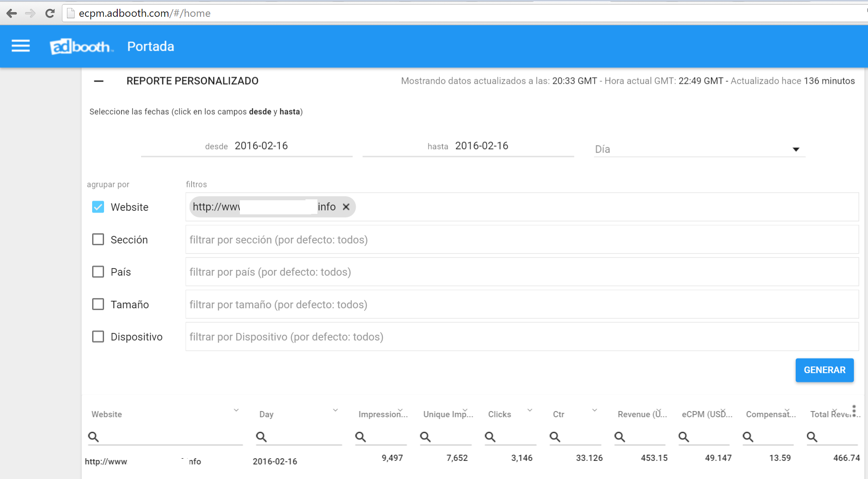Image resolution: width=868 pixels, height=479 pixels.
Task: Click the filtrar por tamaño field
Action: [522, 304]
